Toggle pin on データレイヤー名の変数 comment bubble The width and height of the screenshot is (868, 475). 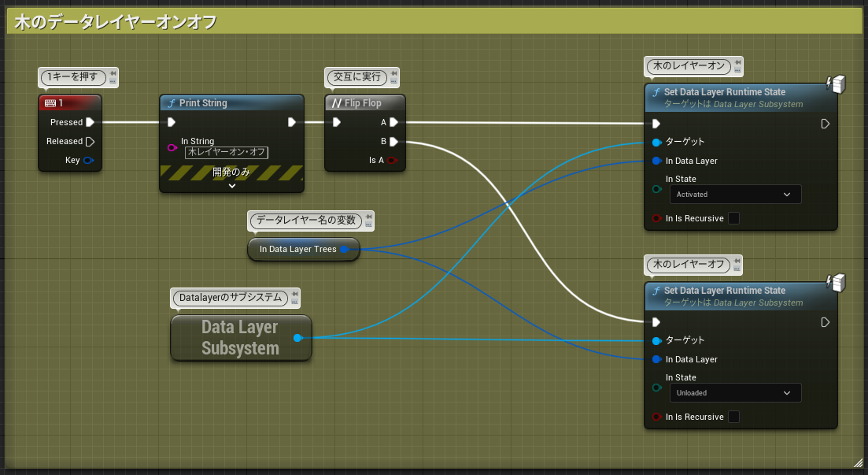click(x=368, y=217)
